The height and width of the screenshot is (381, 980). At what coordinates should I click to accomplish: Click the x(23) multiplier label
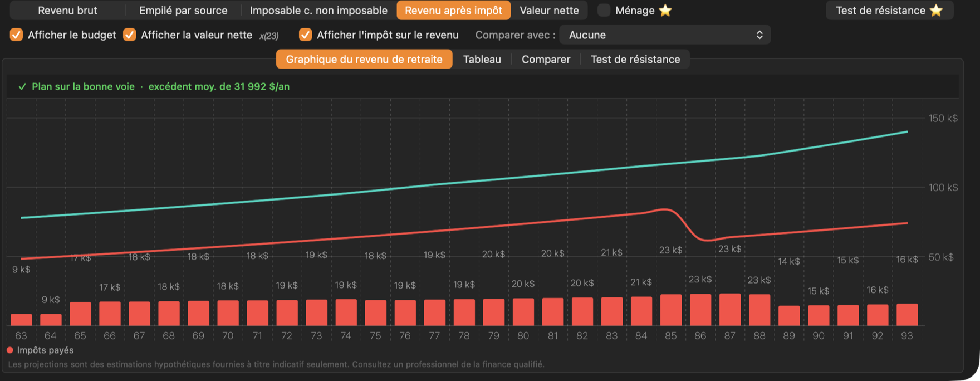click(269, 36)
